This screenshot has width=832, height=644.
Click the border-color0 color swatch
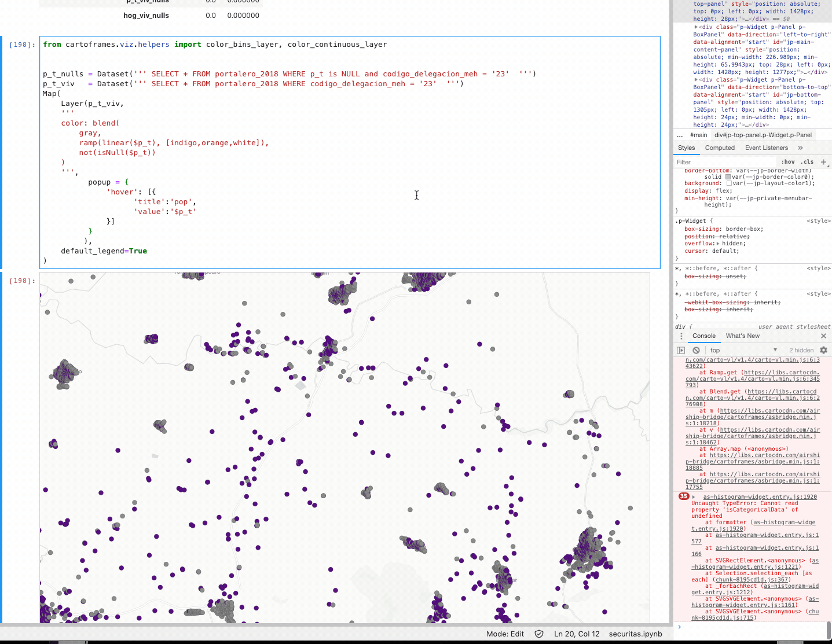click(x=728, y=177)
